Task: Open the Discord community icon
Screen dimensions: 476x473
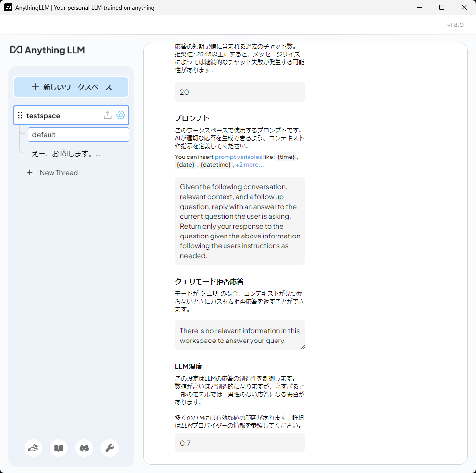Action: [x=84, y=448]
